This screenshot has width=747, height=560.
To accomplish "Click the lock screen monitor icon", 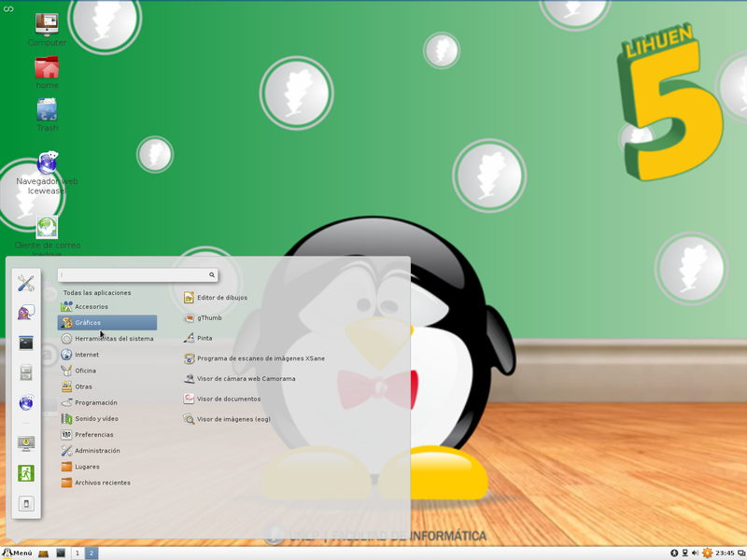I will 26,443.
